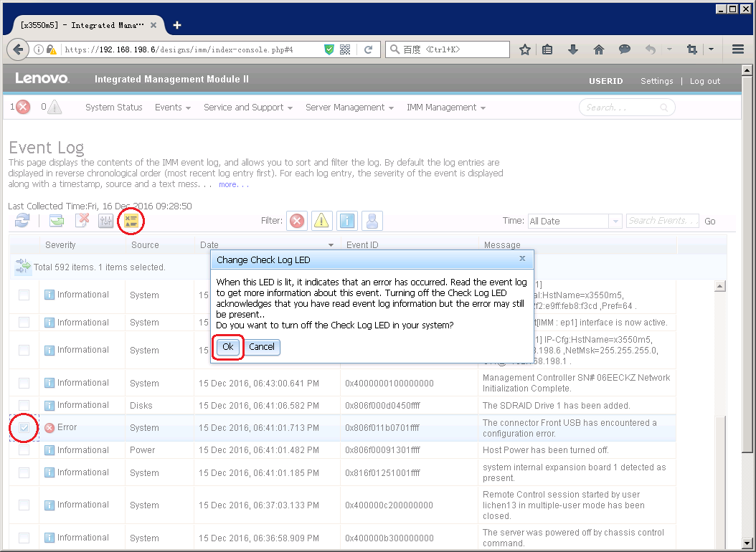Viewport: 756px width, 552px height.
Task: Click the Search Events input field
Action: (661, 221)
